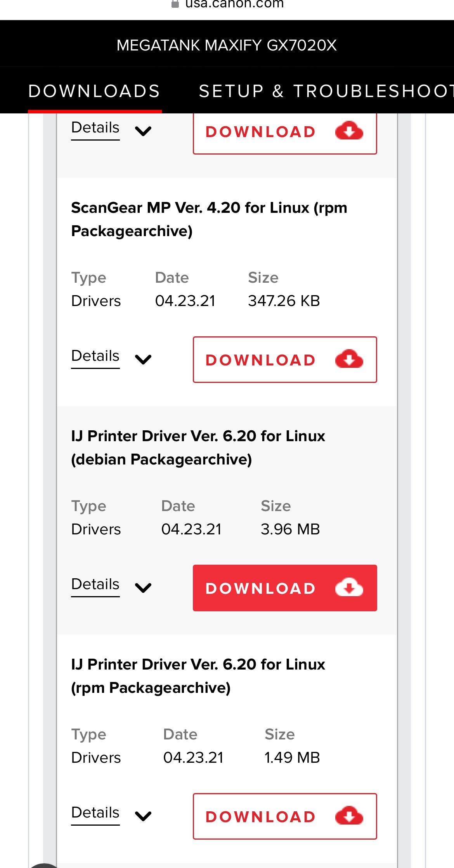
Task: Switch to Setup & Troubleshooting tab
Action: 326,91
